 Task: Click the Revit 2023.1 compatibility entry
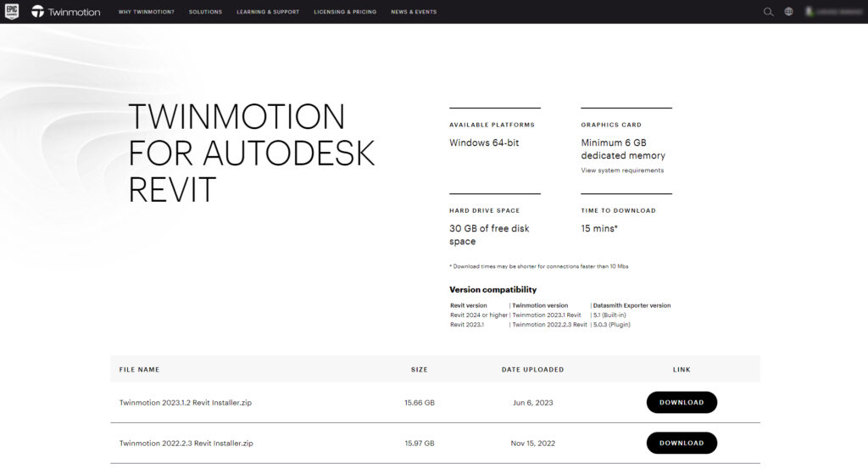[467, 325]
